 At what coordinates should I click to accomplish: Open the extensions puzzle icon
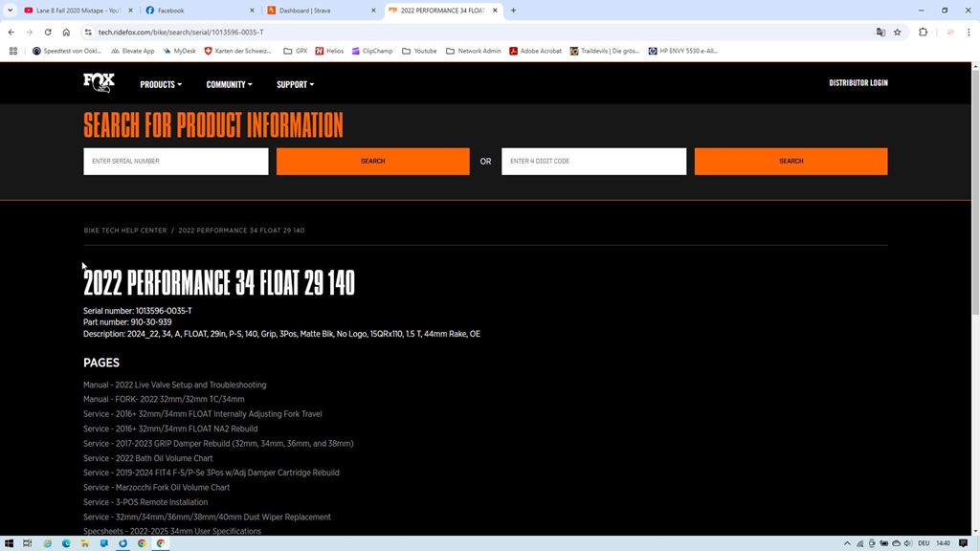coord(924,32)
